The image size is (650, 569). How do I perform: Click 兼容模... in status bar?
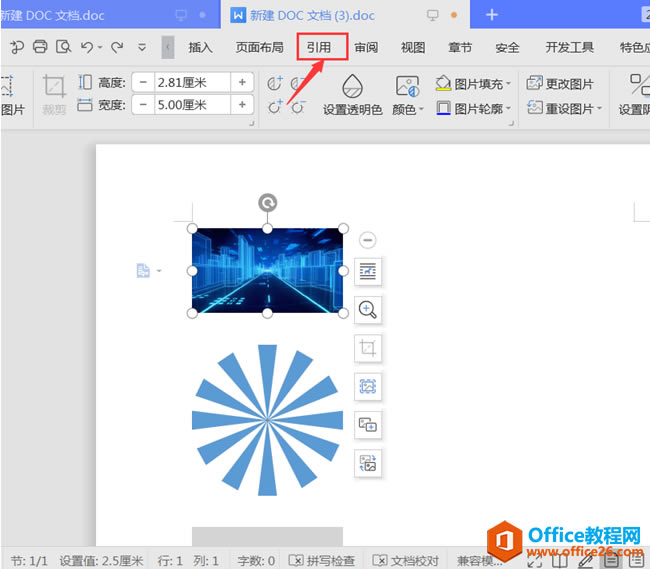[480, 561]
